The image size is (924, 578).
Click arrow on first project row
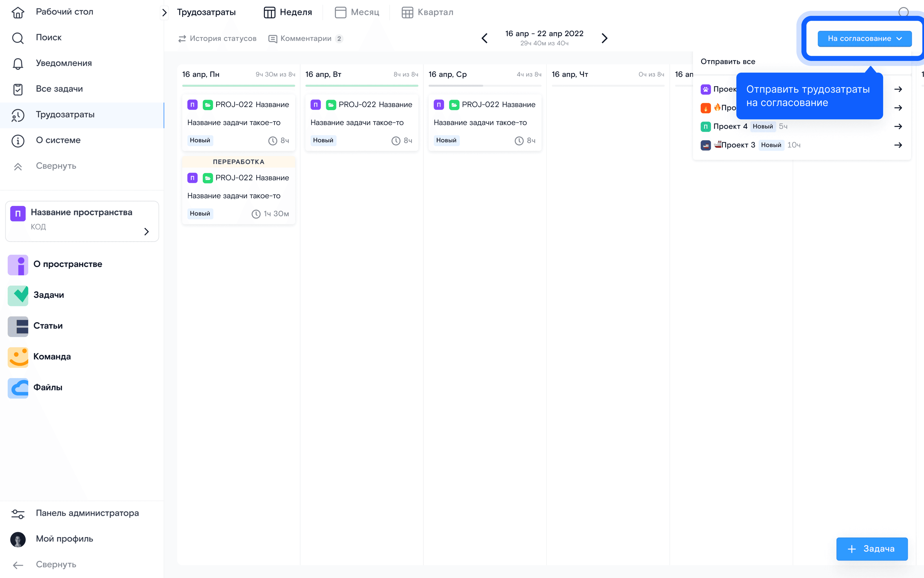click(x=898, y=89)
